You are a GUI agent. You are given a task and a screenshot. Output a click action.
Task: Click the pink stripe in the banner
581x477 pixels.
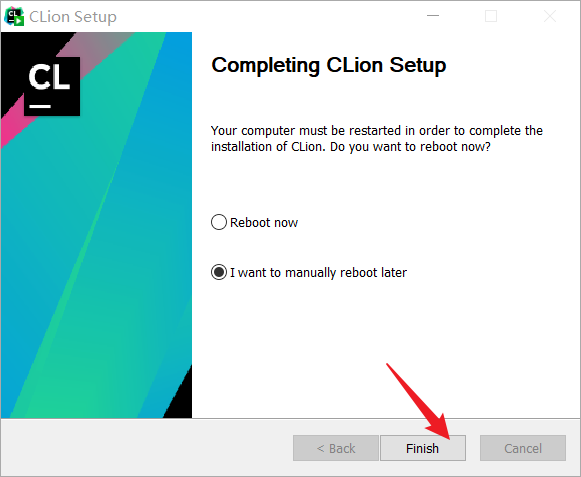click(x=13, y=130)
